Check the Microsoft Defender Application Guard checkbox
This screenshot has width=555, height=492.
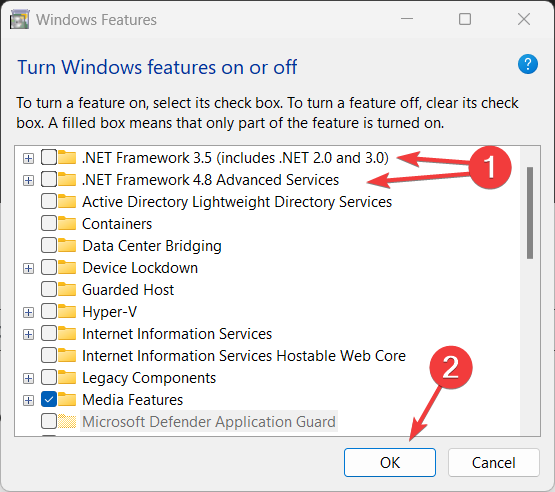pos(49,422)
